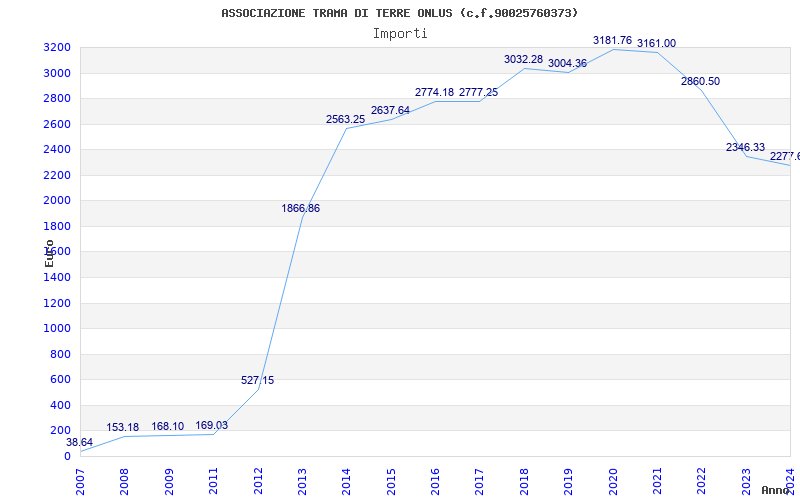Image resolution: width=800 pixels, height=500 pixels.
Task: Click the 2022 x-axis year label
Action: [x=702, y=482]
